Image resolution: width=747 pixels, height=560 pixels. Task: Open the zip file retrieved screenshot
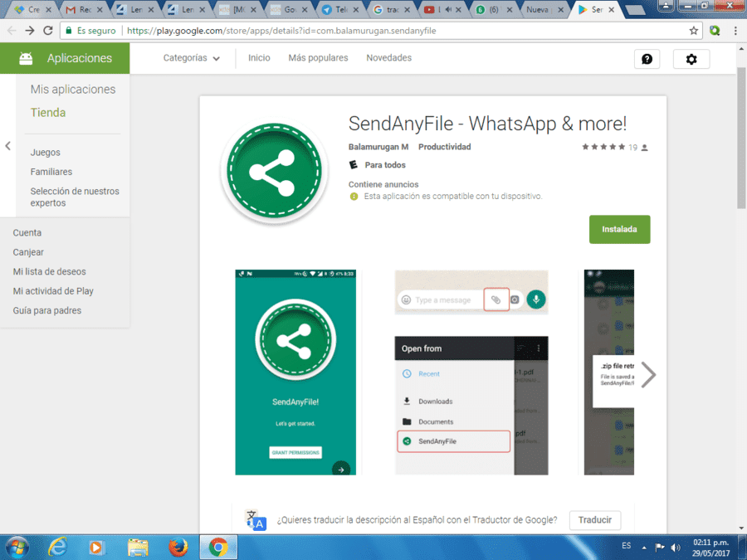coord(609,373)
